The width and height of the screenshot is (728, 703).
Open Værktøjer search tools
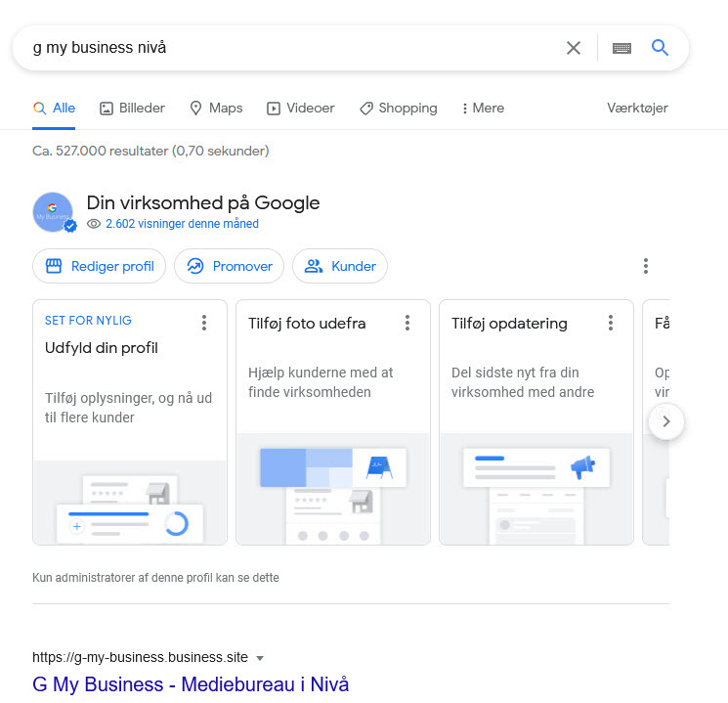pyautogui.click(x=637, y=109)
